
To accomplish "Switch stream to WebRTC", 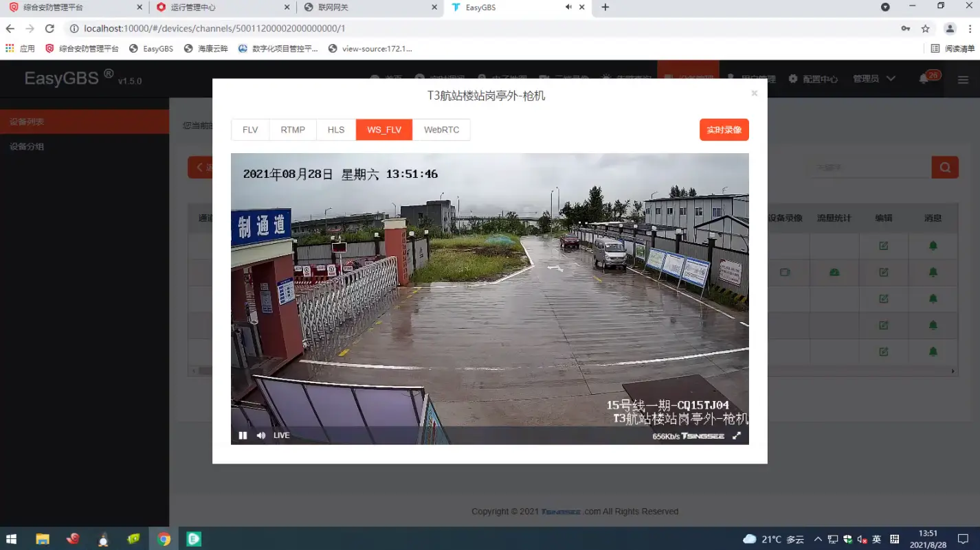I will 441,130.
